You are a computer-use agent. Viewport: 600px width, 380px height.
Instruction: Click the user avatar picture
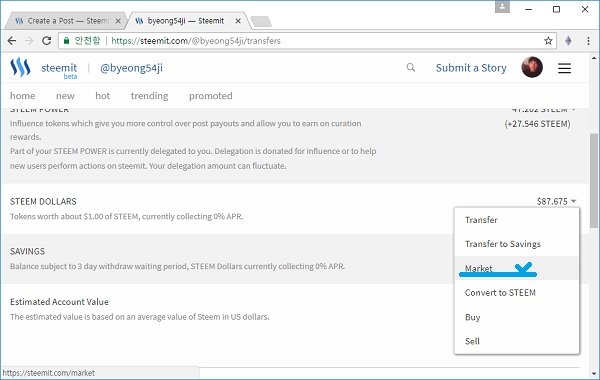532,67
